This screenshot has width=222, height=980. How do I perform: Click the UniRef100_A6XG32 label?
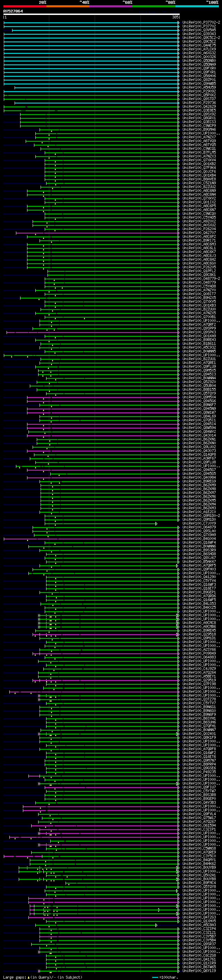tap(199, 53)
